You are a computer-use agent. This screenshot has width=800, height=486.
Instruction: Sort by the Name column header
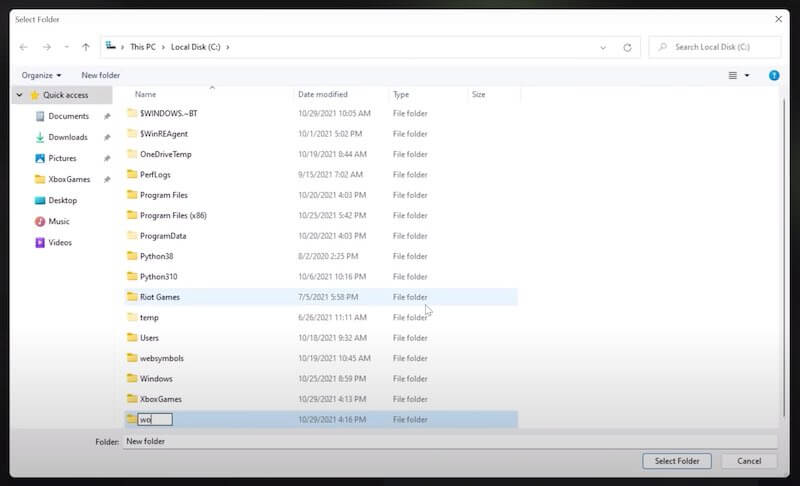[145, 94]
